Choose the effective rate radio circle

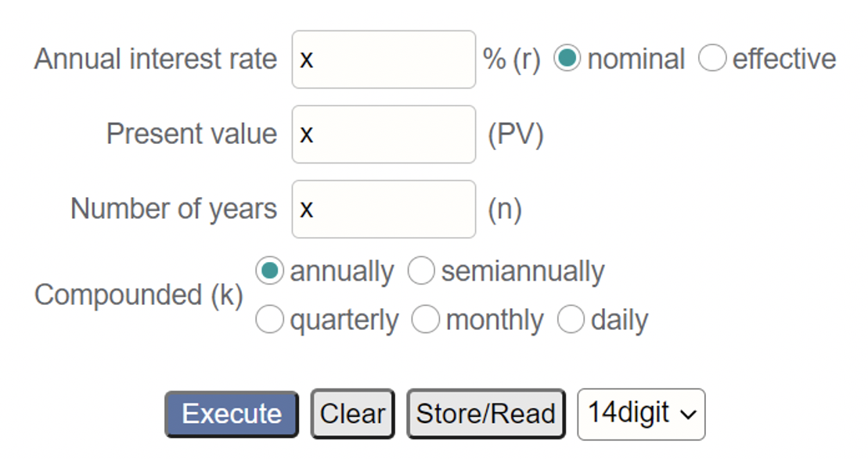(x=712, y=58)
